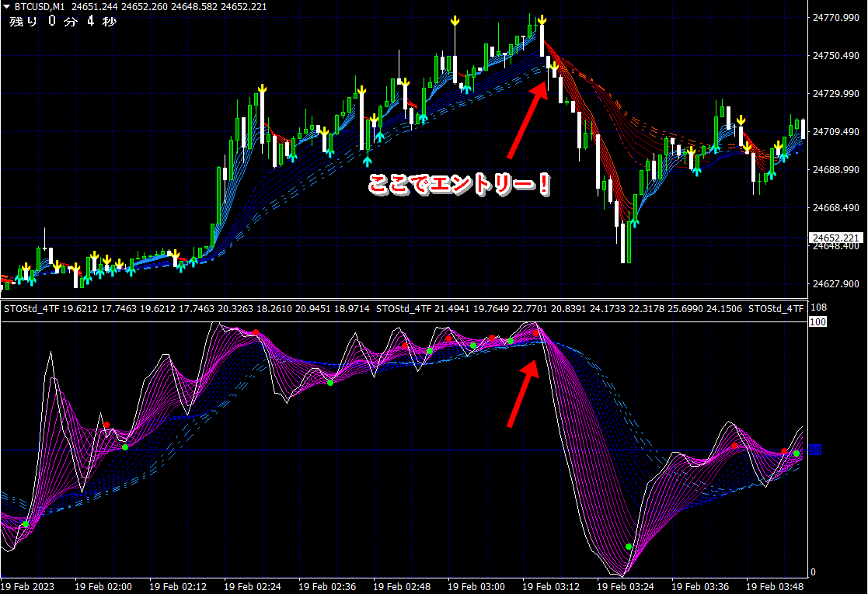Viewport: 868px width, 594px height.
Task: Click the first STOStd_4TF 19.6212 indicator label
Action: 51,308
